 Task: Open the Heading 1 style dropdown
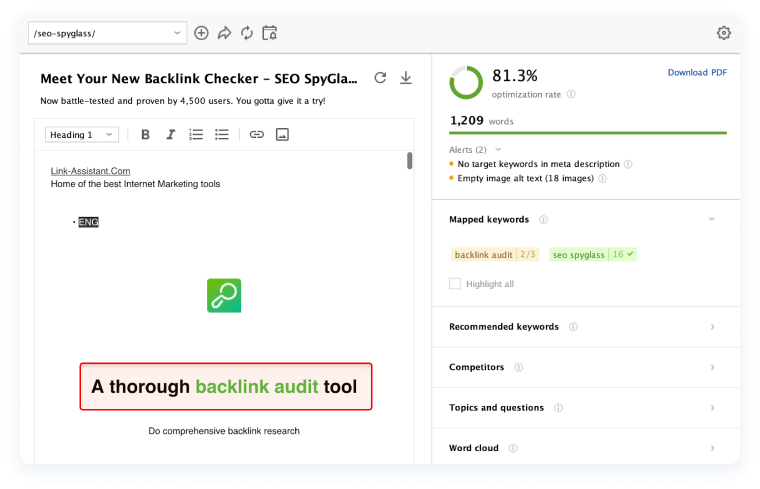tap(82, 134)
